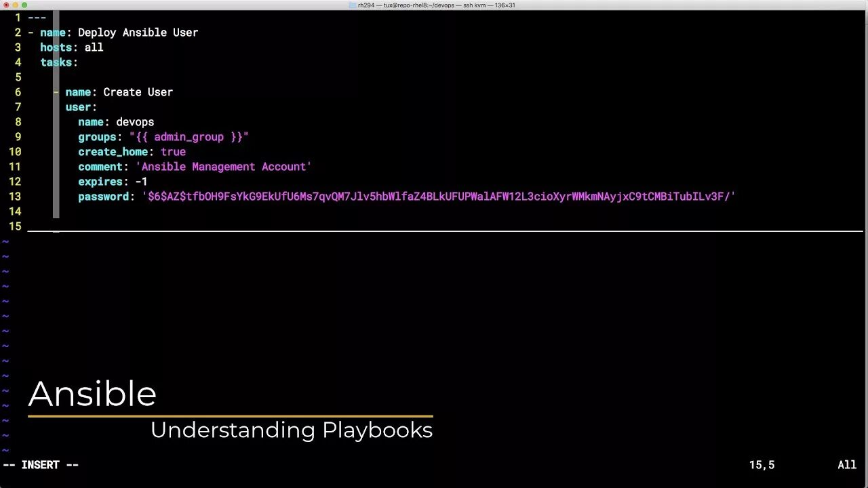Click the terminal window title text

pos(436,5)
